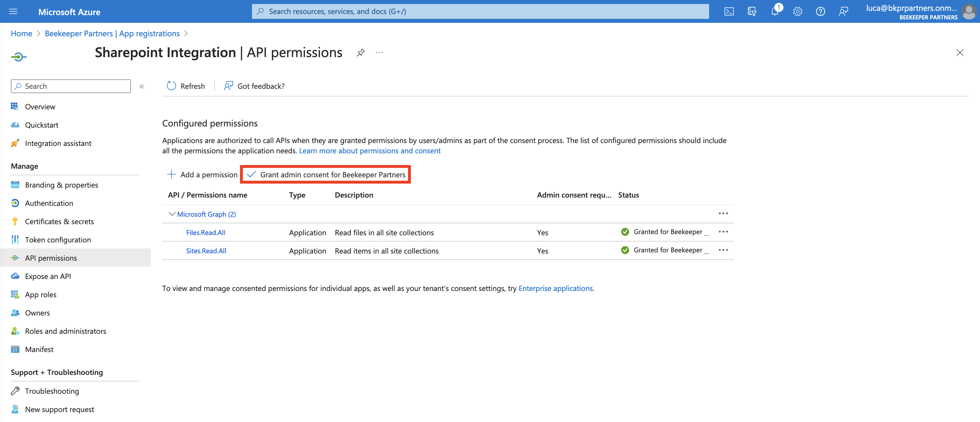Click the Admin consent required column header
This screenshot has height=422, width=980.
point(574,195)
